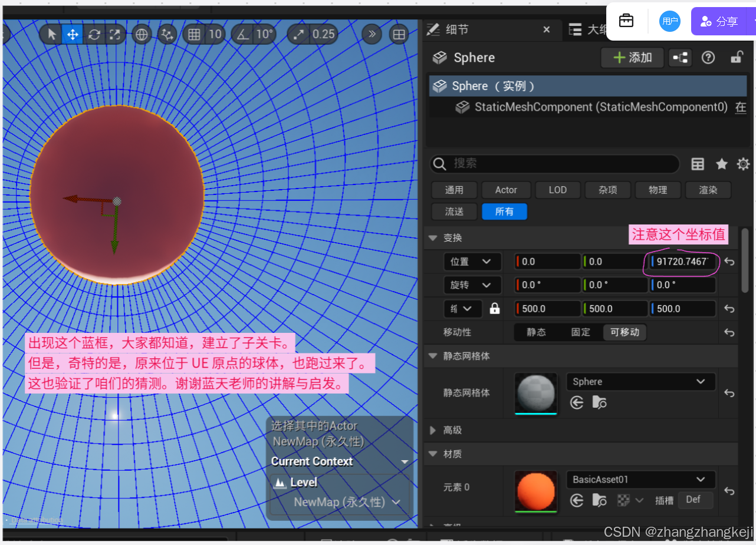Edit rotation Y field 0.0°

coord(616,285)
